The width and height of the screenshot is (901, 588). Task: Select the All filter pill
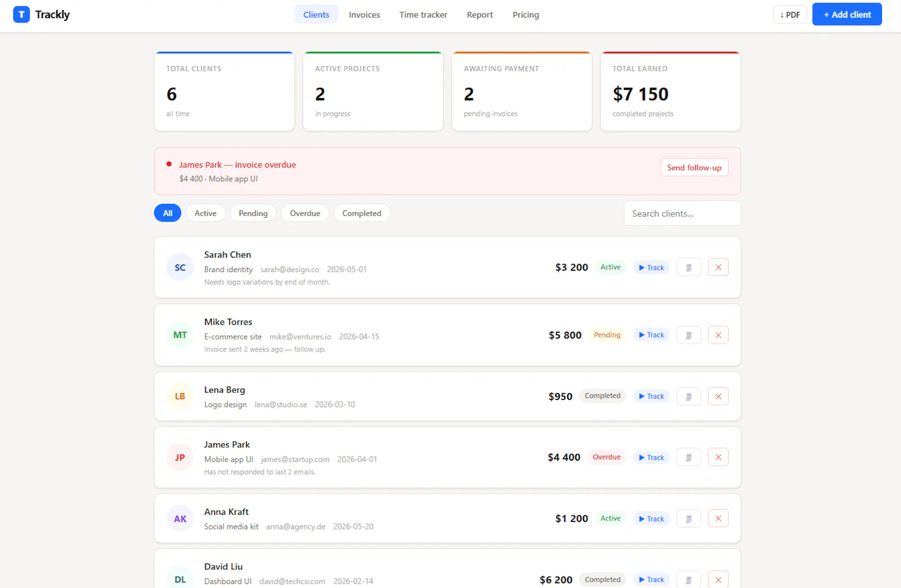(168, 213)
